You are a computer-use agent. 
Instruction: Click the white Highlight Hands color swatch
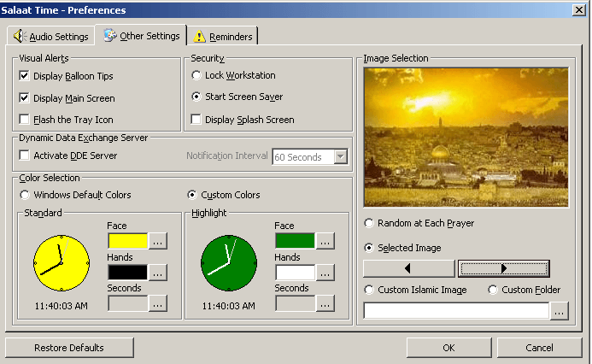point(295,273)
